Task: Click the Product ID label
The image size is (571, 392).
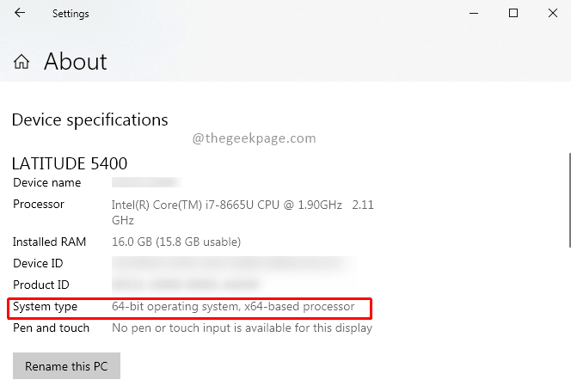Action: click(x=40, y=285)
